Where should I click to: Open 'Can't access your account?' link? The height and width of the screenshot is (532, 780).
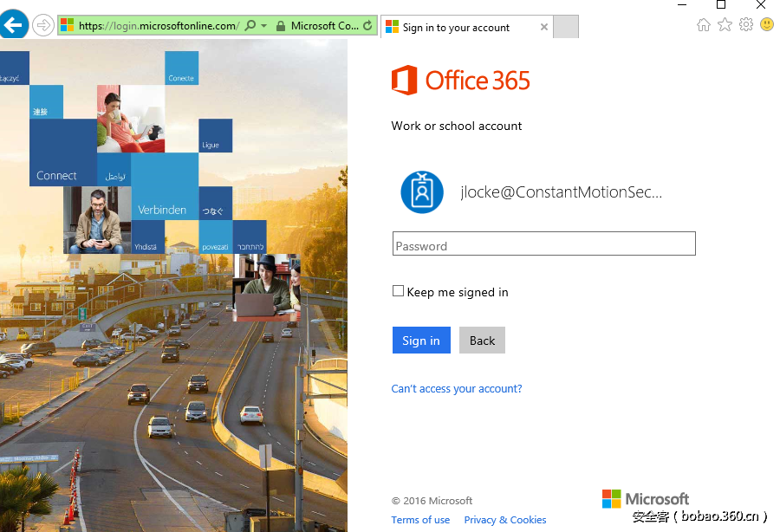(457, 389)
